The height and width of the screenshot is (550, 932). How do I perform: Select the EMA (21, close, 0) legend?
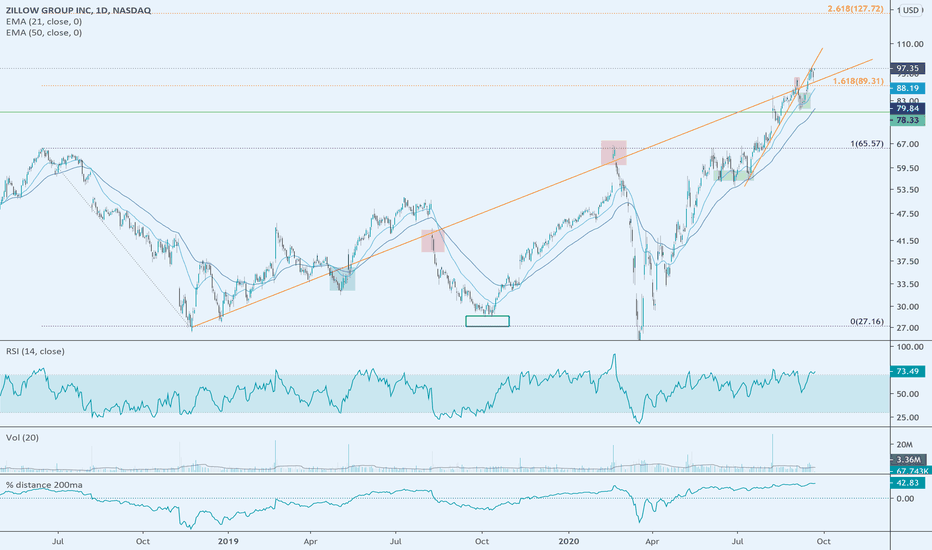point(44,21)
